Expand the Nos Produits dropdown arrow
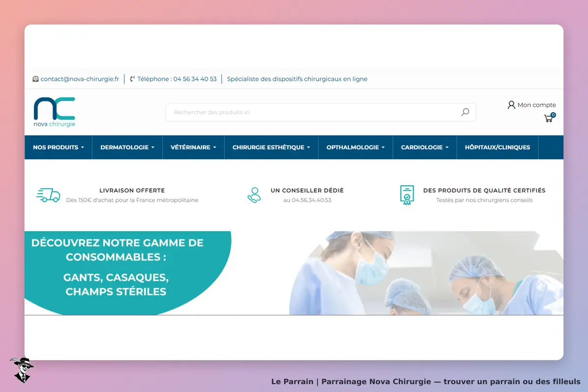 [x=82, y=147]
